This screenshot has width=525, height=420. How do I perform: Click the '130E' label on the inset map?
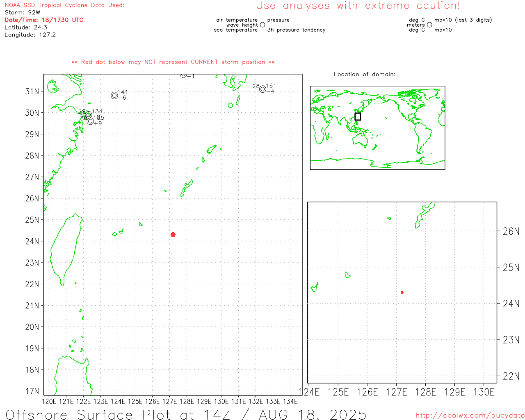(x=484, y=392)
